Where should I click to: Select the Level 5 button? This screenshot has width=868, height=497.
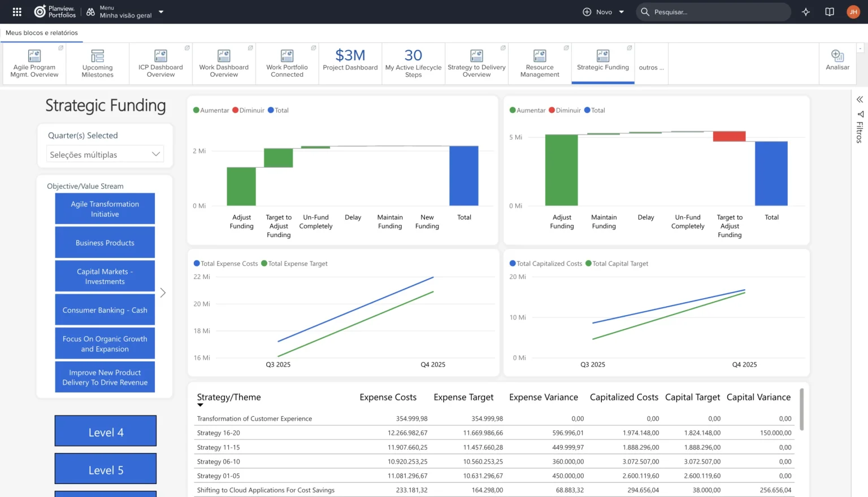coord(106,469)
